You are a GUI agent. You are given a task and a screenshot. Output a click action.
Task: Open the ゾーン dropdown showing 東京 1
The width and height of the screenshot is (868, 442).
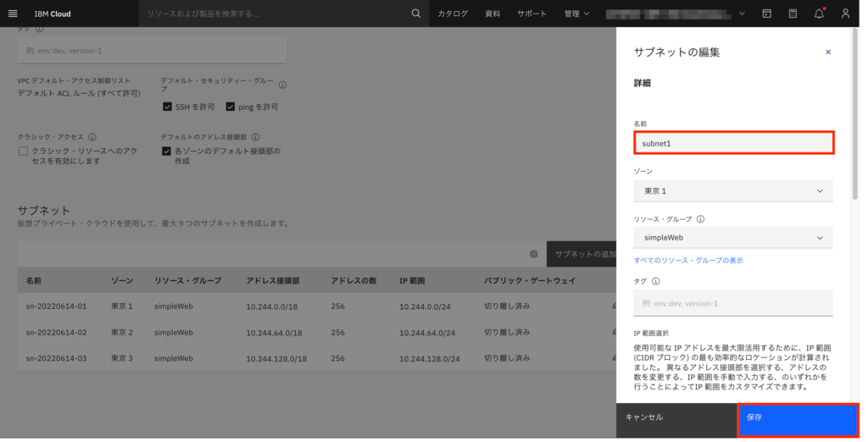(733, 191)
